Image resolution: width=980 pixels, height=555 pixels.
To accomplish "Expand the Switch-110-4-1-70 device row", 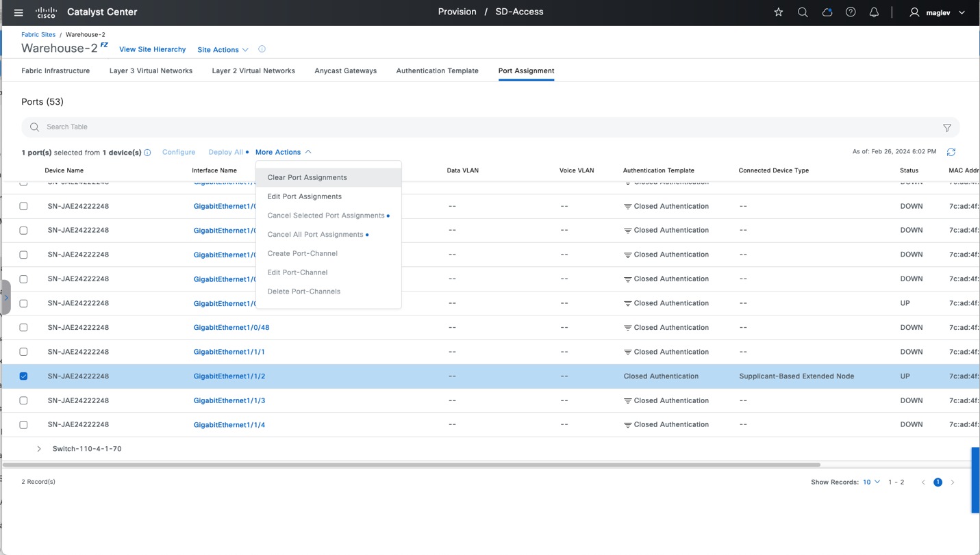I will [x=39, y=449].
